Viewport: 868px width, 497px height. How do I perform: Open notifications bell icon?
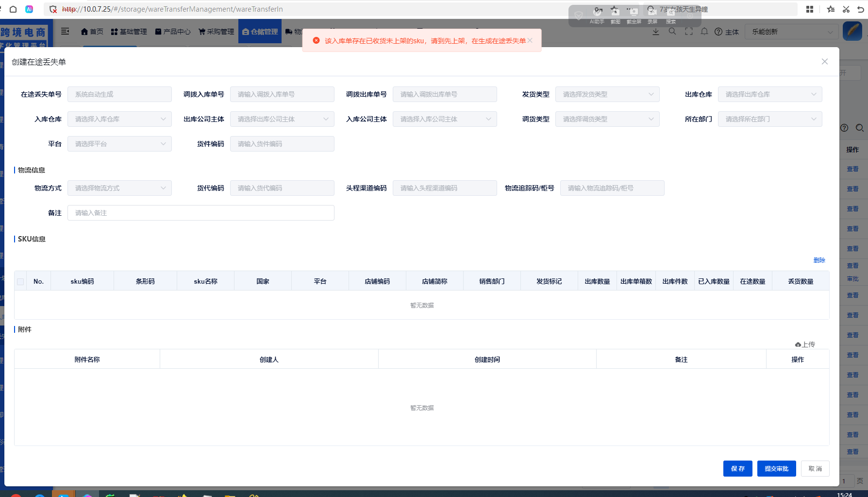[x=704, y=32]
